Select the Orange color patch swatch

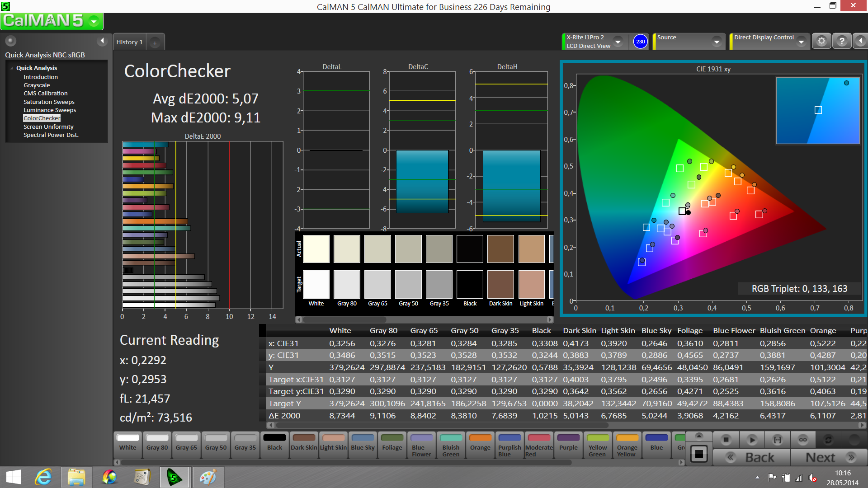point(480,443)
